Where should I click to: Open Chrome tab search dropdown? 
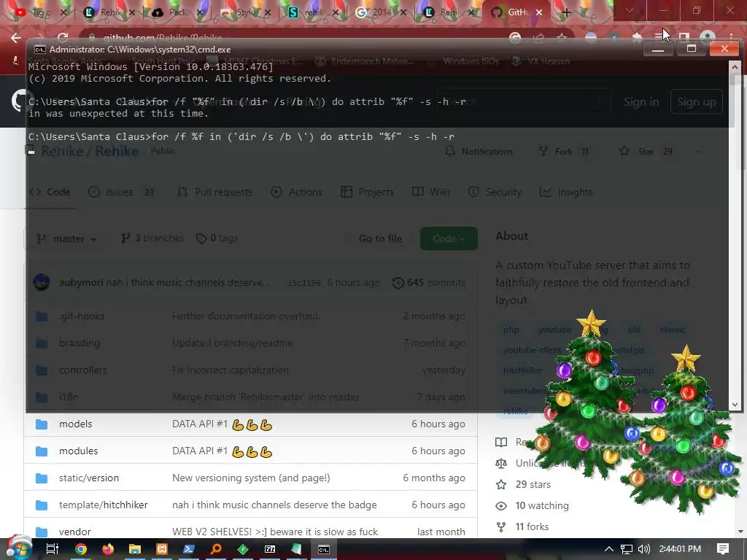[630, 10]
